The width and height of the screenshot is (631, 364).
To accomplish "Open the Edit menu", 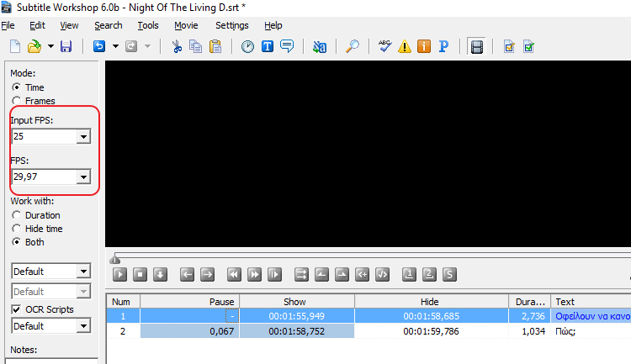I will tap(37, 25).
